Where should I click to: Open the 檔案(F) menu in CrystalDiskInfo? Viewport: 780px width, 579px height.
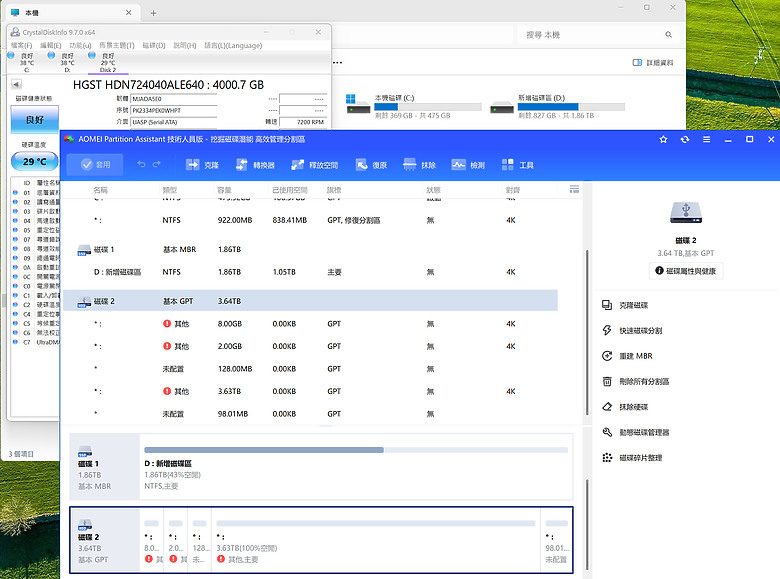(21, 45)
